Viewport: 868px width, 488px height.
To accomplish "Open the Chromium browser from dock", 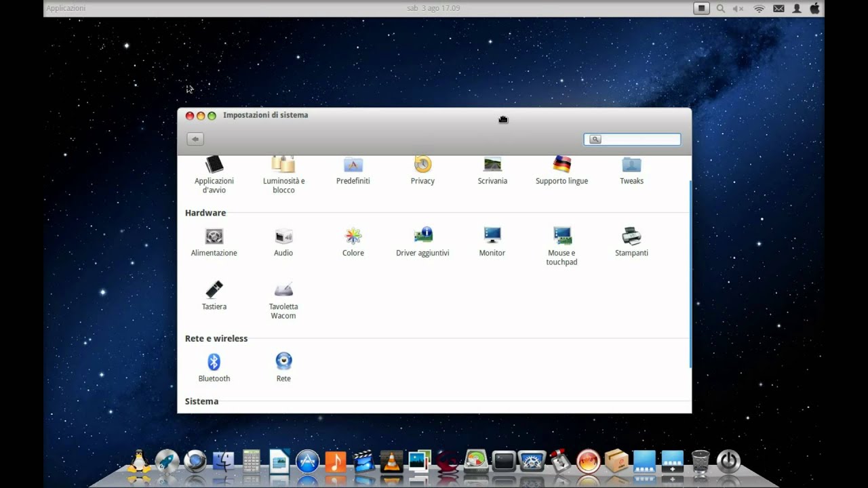I will pyautogui.click(x=195, y=461).
